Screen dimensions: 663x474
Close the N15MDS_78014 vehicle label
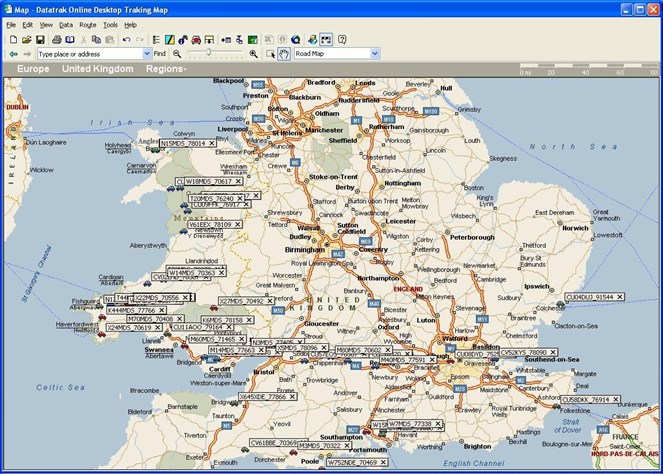(x=211, y=143)
